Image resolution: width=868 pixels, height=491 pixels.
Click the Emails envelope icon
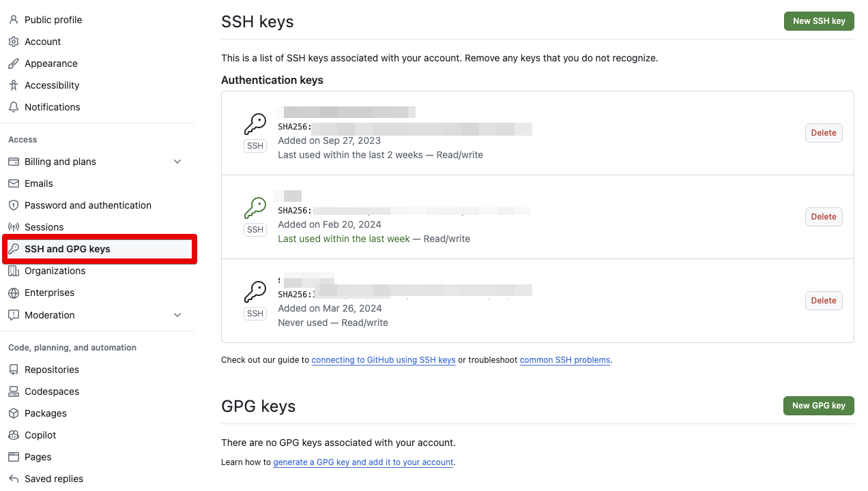tap(14, 183)
